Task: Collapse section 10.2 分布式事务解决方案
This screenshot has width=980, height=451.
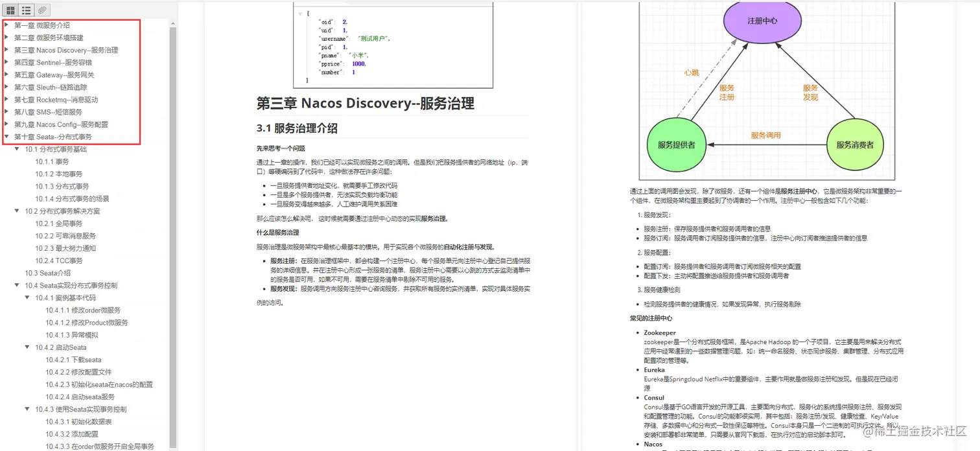Action: 17,211
